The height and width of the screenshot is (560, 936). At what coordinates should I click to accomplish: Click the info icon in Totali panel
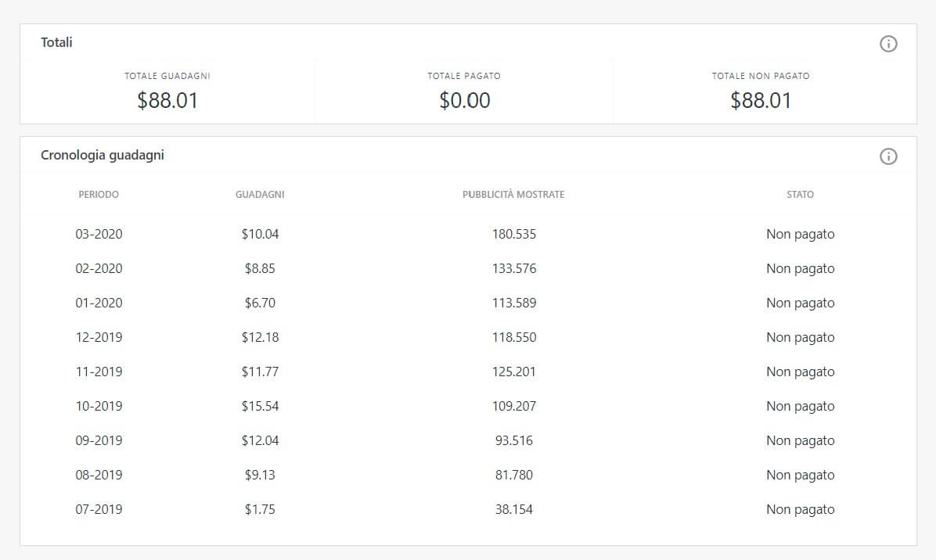pos(888,44)
